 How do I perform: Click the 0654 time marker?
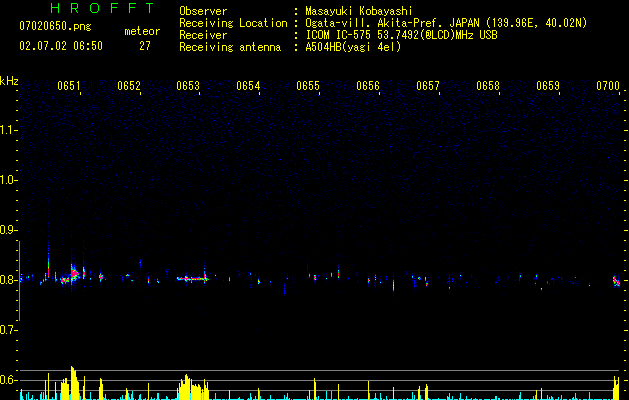tap(248, 86)
